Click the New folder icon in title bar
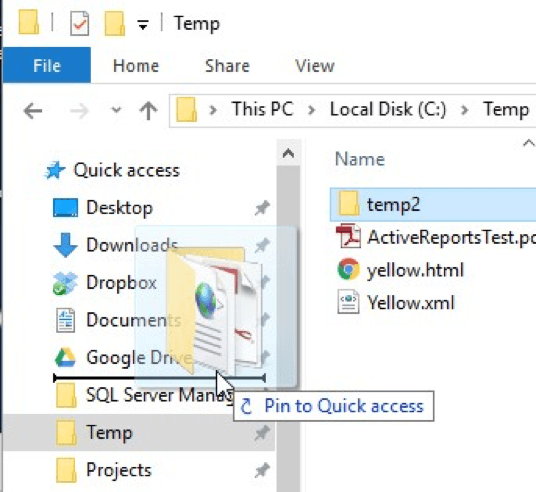The height and width of the screenshot is (492, 536). coord(115,23)
